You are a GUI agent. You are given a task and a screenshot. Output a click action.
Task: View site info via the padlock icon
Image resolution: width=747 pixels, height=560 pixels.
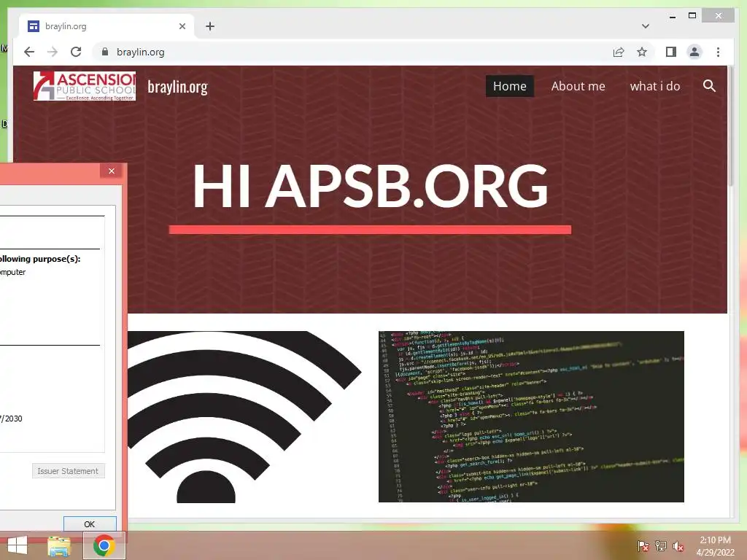coord(105,52)
